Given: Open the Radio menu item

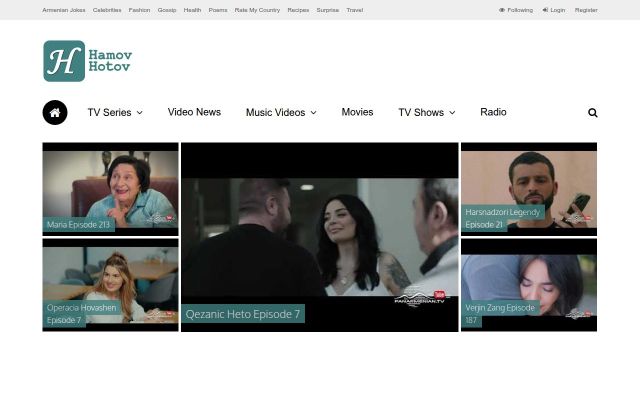Looking at the screenshot, I should click(493, 112).
